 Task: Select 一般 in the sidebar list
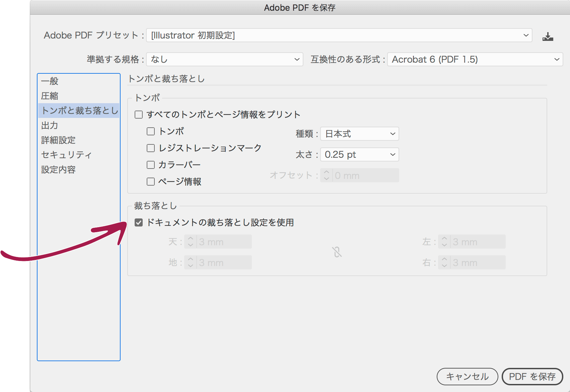point(79,81)
